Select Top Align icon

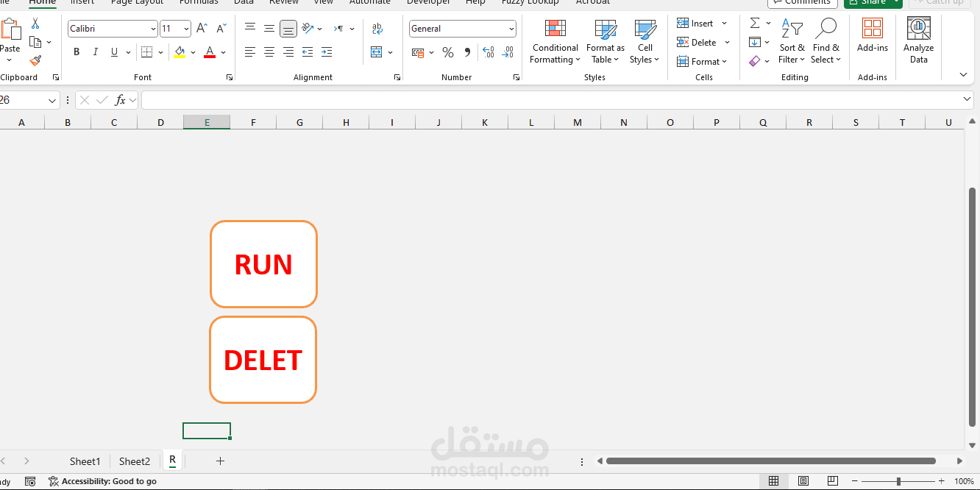(x=250, y=28)
